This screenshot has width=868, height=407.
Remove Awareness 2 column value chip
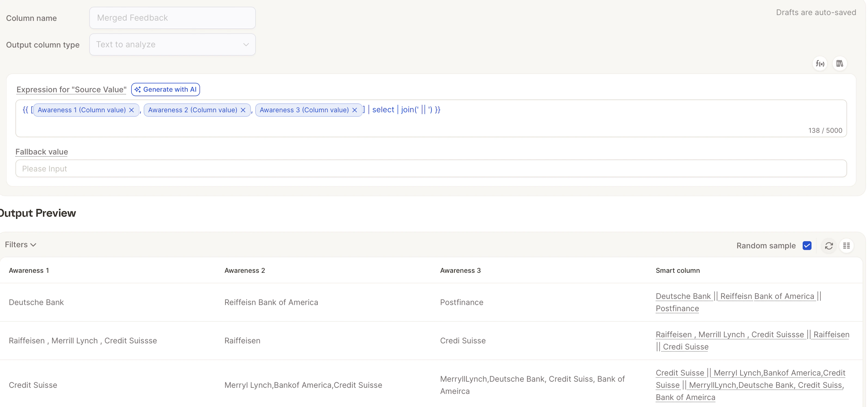(x=243, y=110)
